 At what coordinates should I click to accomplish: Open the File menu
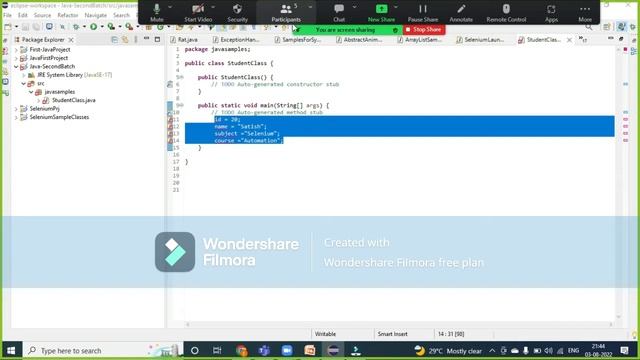point(7,15)
